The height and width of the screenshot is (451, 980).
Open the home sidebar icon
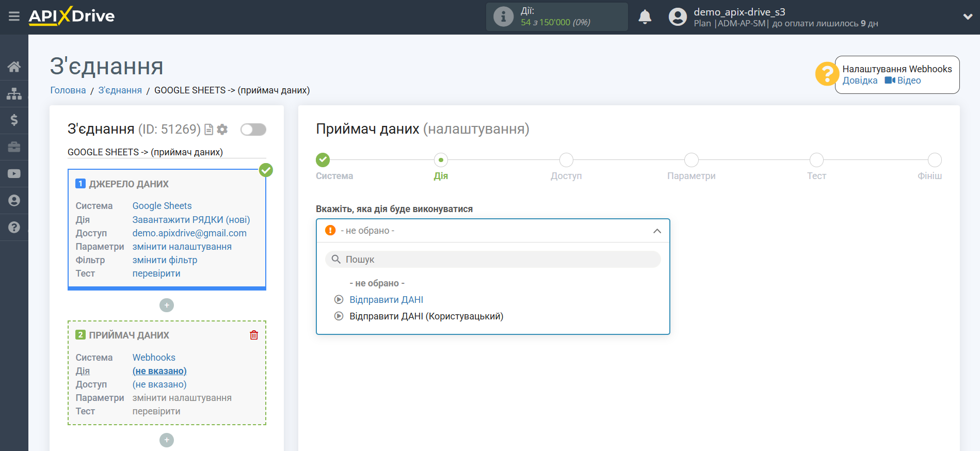point(14,67)
